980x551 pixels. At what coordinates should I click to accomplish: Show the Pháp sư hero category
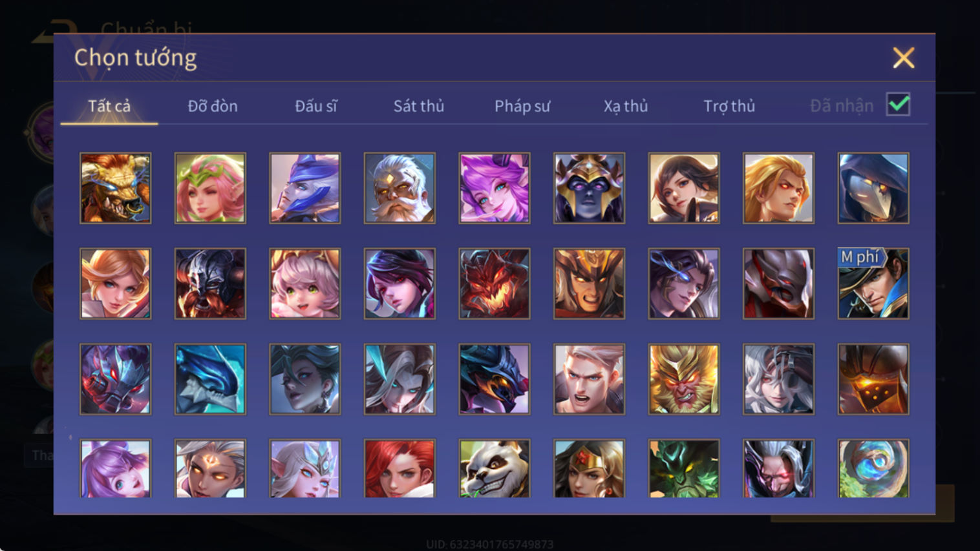tap(522, 106)
